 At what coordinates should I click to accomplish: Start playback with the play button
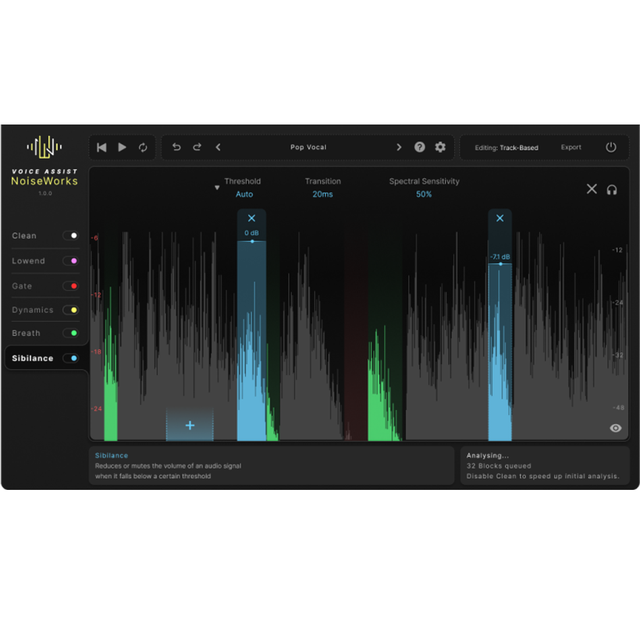(x=122, y=147)
